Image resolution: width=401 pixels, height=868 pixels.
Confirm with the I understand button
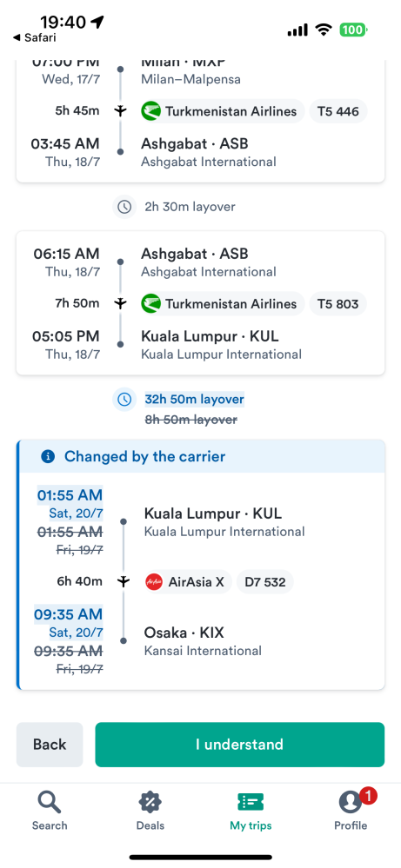point(240,745)
